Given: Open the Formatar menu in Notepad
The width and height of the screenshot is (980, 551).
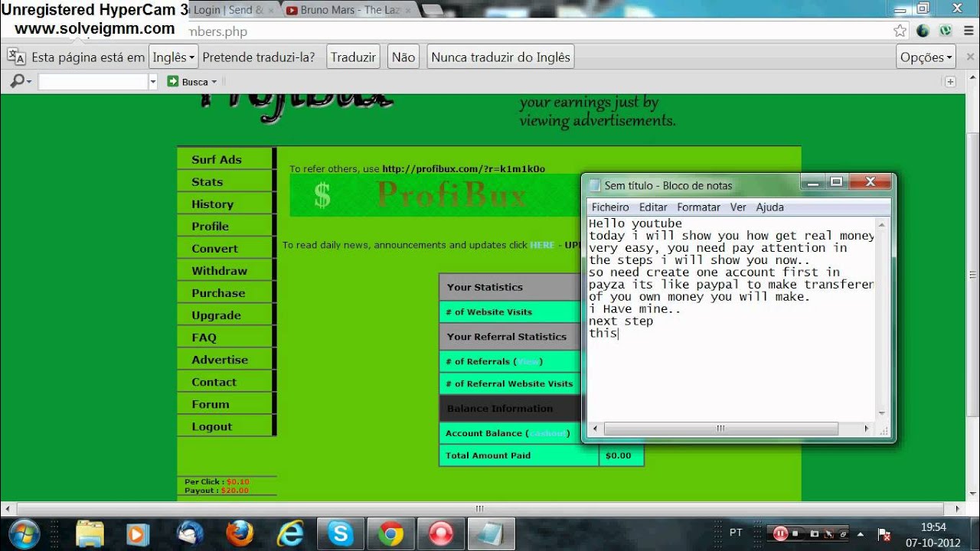Looking at the screenshot, I should pyautogui.click(x=698, y=207).
